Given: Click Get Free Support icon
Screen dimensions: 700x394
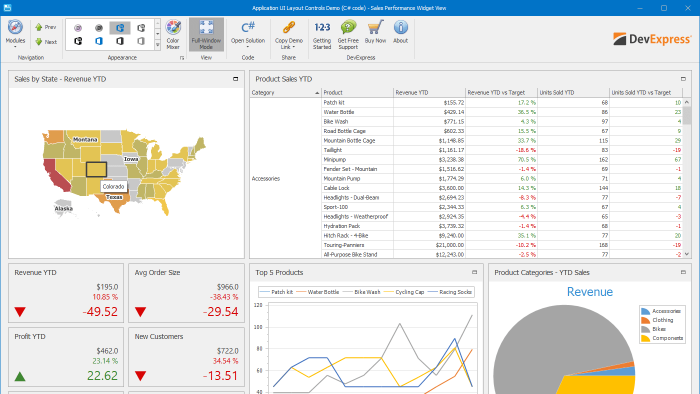Looking at the screenshot, I should (x=348, y=28).
